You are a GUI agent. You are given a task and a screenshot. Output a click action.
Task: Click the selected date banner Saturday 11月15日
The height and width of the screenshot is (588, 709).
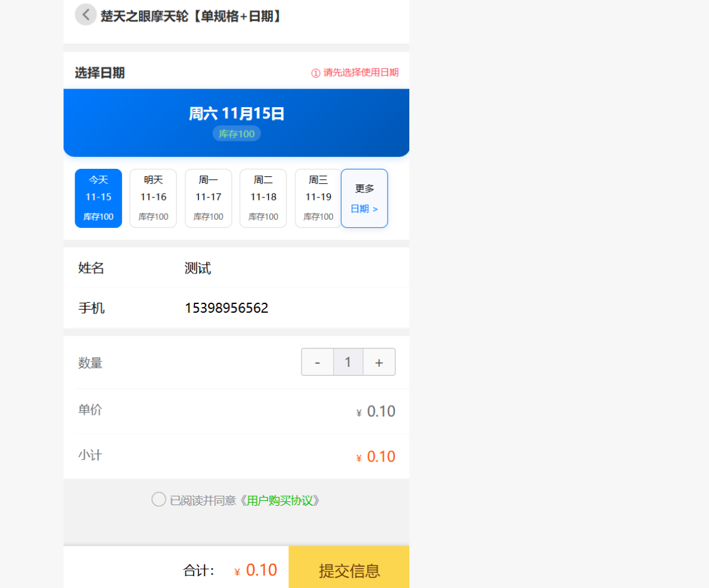237,114
